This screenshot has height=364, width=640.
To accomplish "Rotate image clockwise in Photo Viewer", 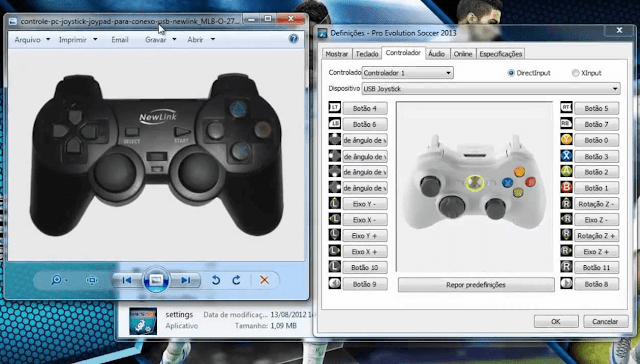I will click(236, 280).
